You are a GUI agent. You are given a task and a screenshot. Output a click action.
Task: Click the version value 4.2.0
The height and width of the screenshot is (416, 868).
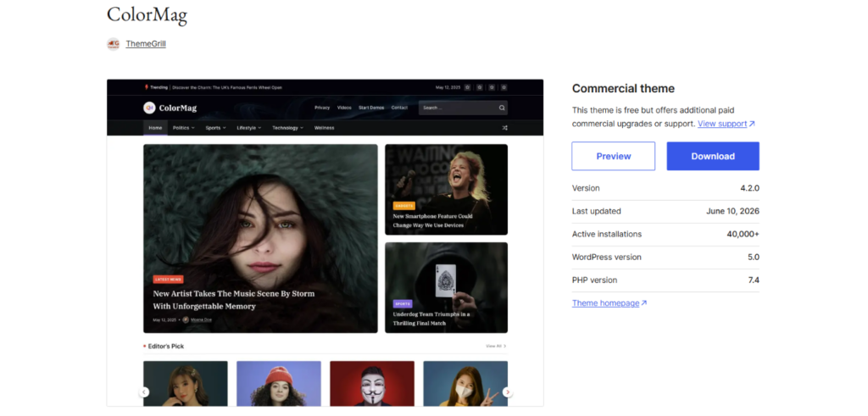[749, 188]
